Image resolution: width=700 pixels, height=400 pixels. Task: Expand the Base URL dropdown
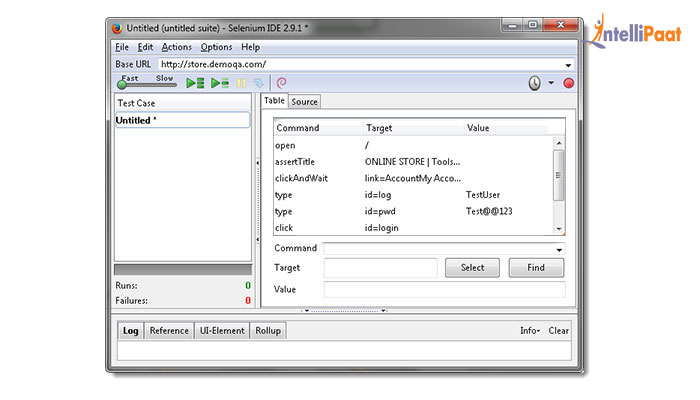568,65
